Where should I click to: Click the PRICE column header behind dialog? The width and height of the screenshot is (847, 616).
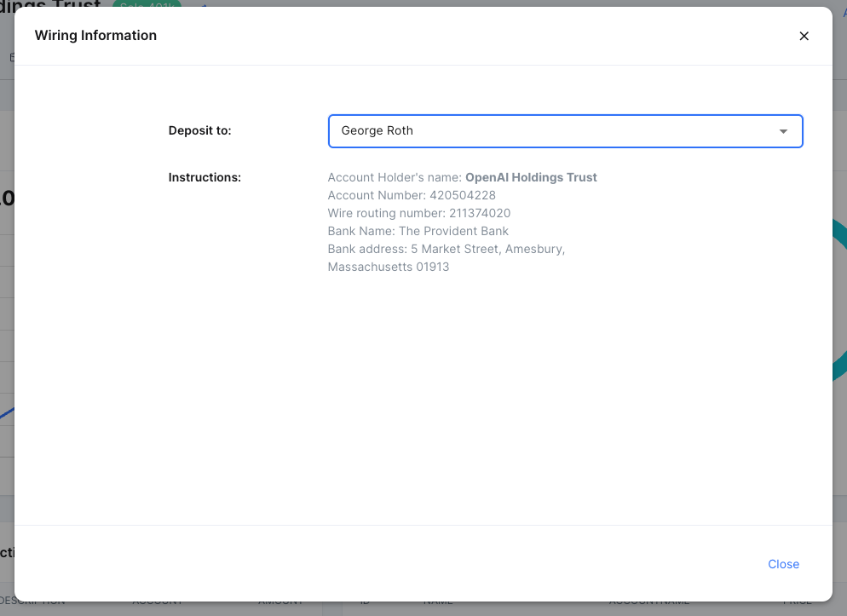[x=798, y=602]
